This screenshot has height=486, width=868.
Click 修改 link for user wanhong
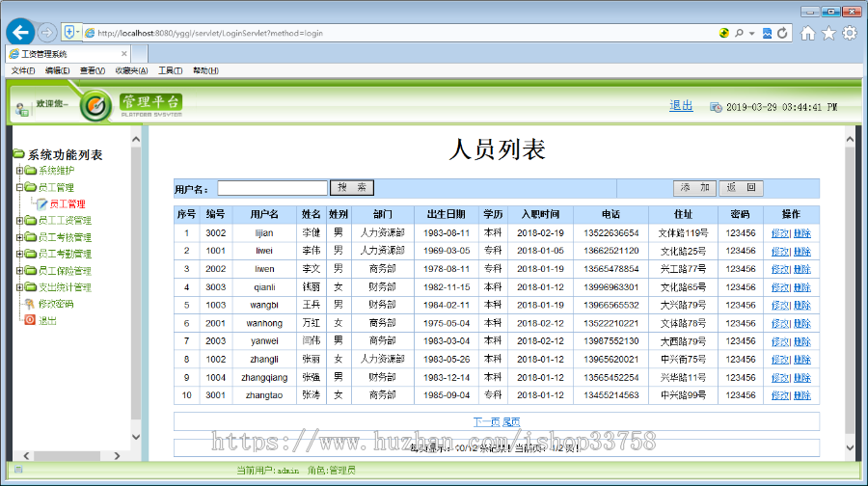pyautogui.click(x=780, y=323)
